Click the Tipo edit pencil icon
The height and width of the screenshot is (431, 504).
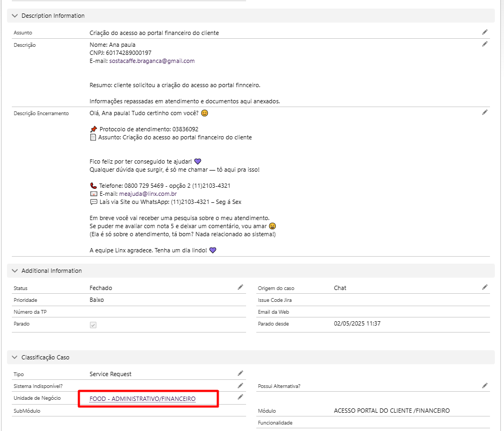[x=241, y=373]
